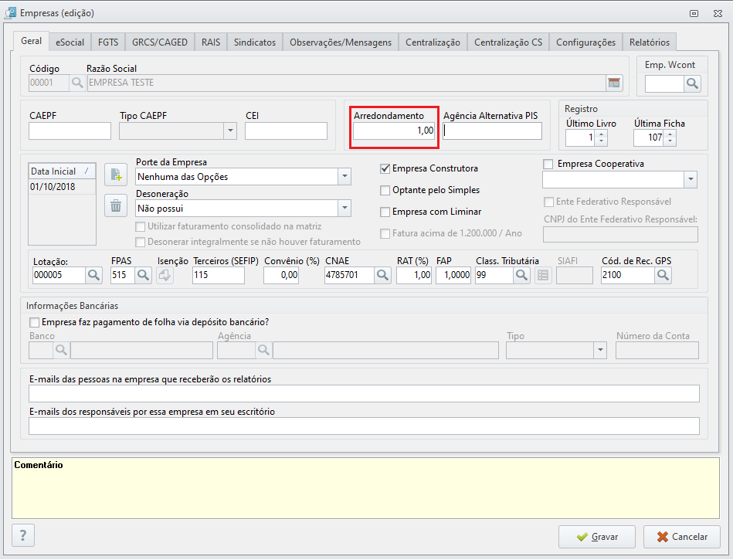Open the FGTS tab
The width and height of the screenshot is (733, 560).
point(108,42)
